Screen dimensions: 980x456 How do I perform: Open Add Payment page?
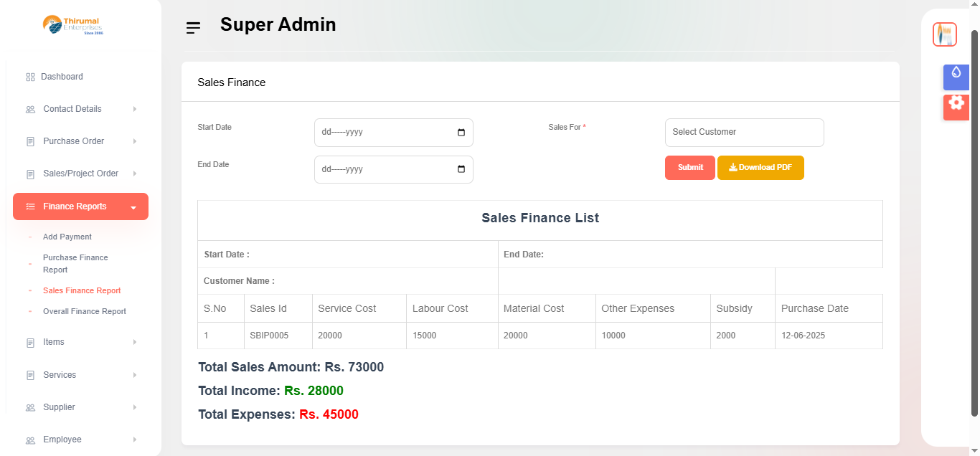[67, 237]
